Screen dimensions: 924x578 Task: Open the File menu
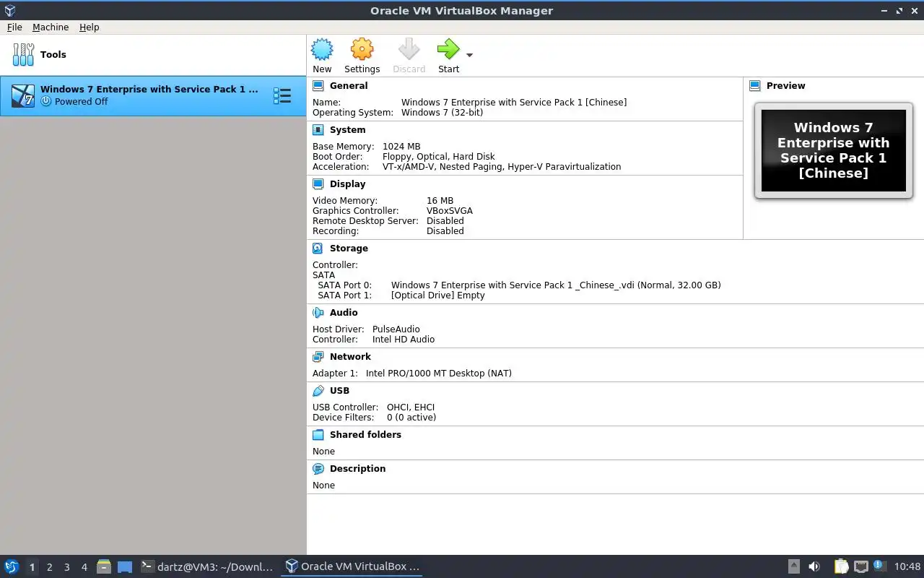[x=14, y=27]
